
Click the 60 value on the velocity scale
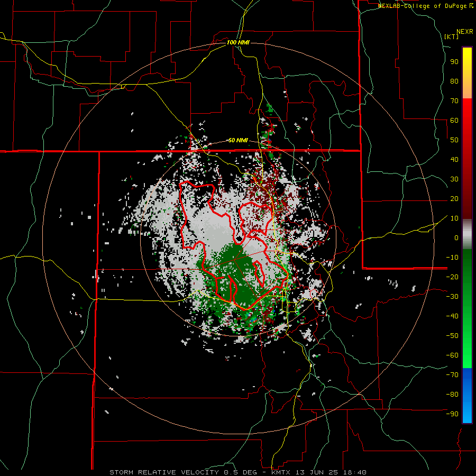point(454,121)
